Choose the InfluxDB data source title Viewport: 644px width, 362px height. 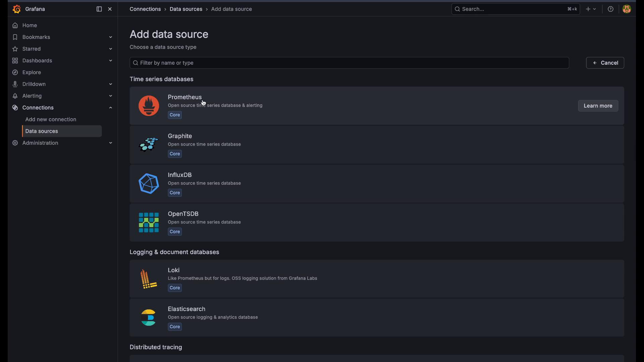coord(180,175)
